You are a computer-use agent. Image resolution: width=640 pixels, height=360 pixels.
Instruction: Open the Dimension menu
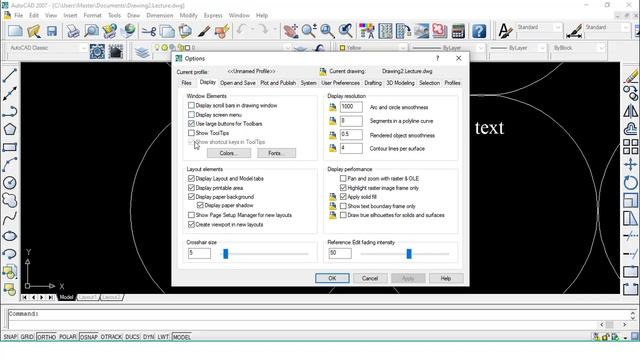click(x=160, y=16)
